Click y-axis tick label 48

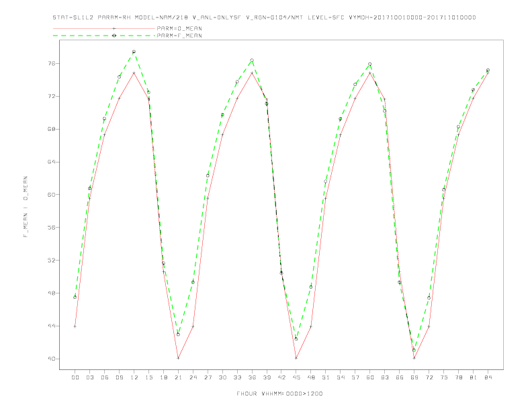(52, 293)
